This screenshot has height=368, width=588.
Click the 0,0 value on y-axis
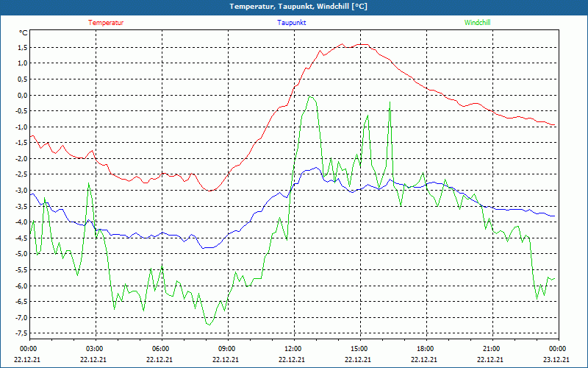coord(21,96)
